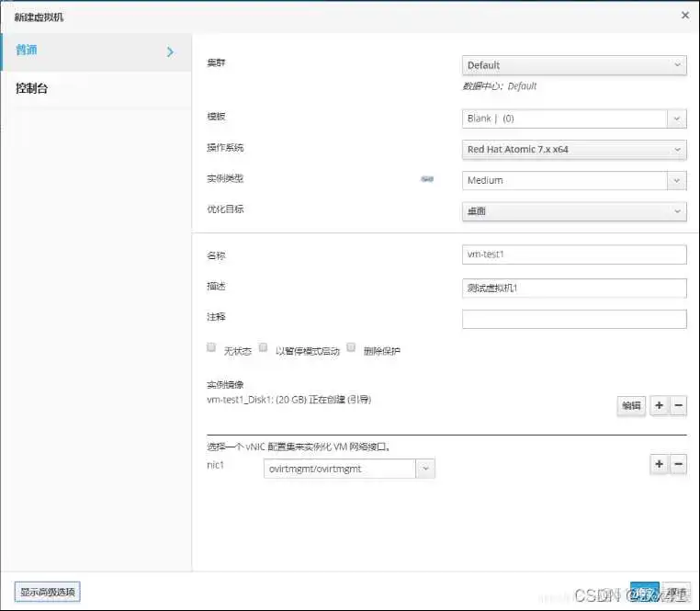Expand the 操作系统 Red Hat Atomic dropdown
700x611 pixels.
[x=574, y=149]
